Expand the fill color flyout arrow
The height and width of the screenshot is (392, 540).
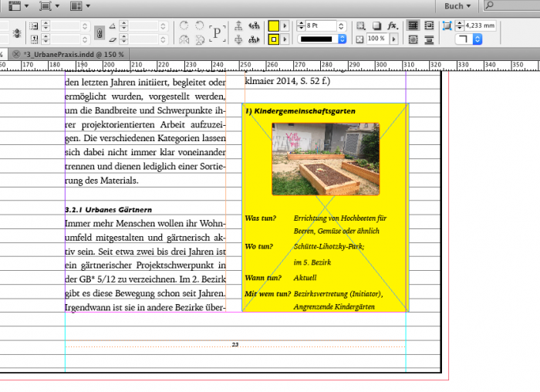tap(285, 25)
